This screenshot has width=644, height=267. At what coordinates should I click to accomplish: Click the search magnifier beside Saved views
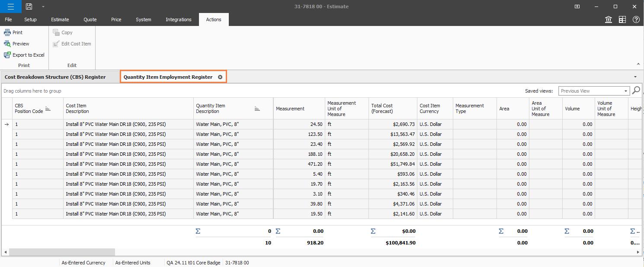[x=636, y=90]
